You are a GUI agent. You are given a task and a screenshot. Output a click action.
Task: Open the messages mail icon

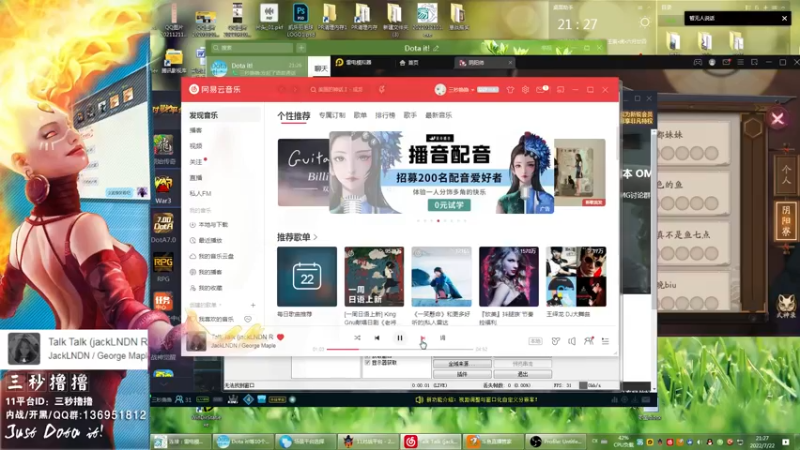coord(541,89)
